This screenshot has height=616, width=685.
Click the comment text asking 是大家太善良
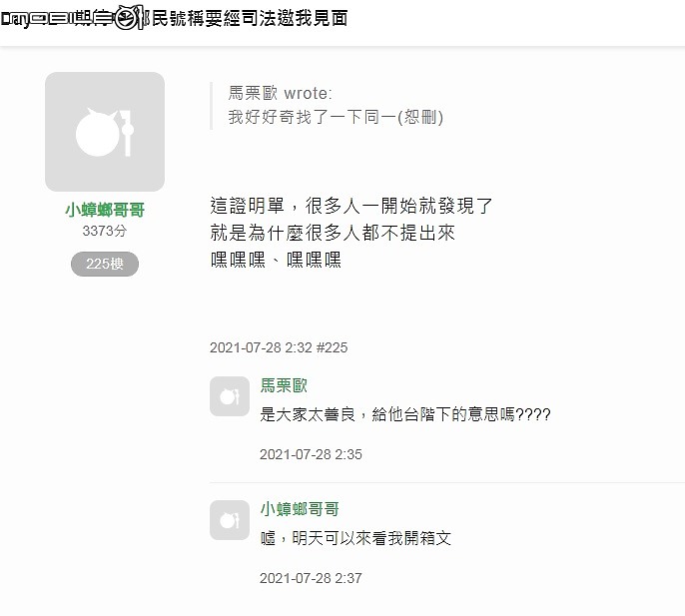(405, 414)
